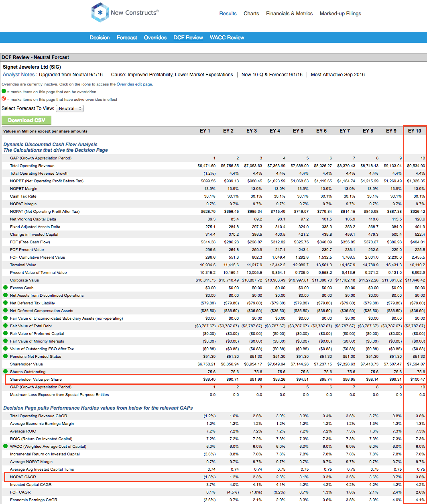Click override dot for Net Assets from Discontinued Operations
The height and width of the screenshot is (504, 427).
click(5, 295)
